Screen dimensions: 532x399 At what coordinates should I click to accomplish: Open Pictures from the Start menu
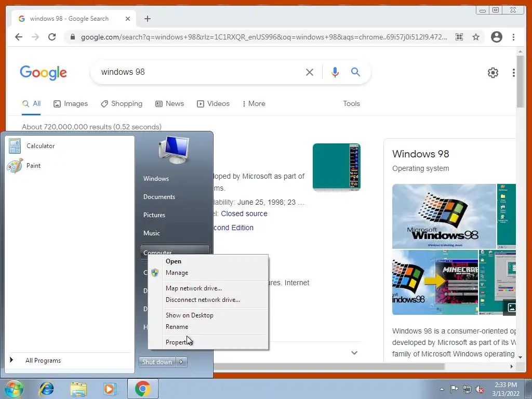(x=154, y=215)
